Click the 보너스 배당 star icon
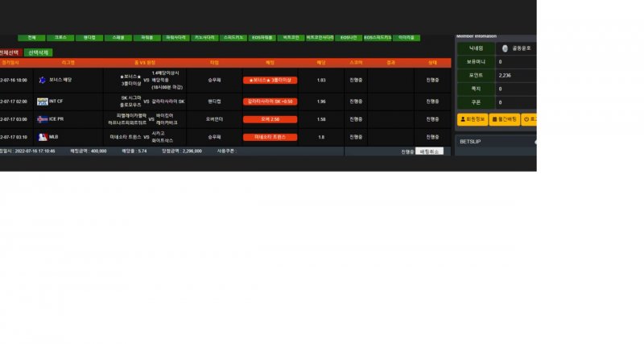 tap(43, 81)
